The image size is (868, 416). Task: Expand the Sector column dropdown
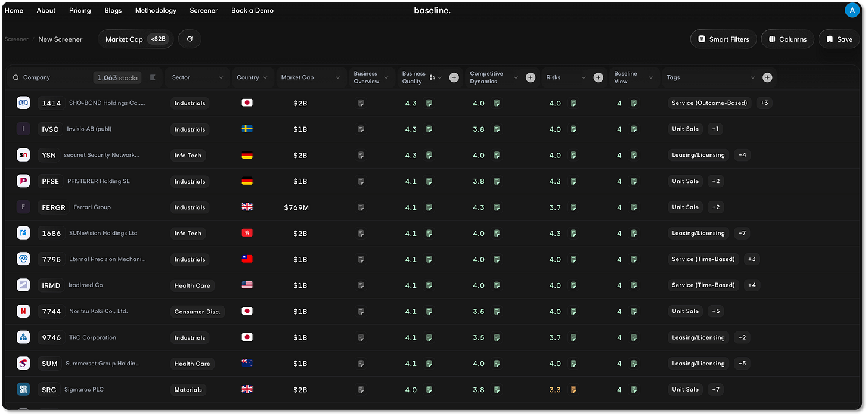(x=221, y=77)
